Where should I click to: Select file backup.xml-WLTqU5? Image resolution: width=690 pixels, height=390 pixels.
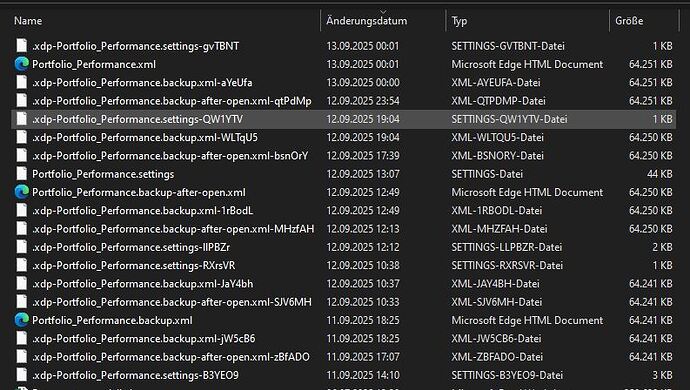tap(343, 137)
